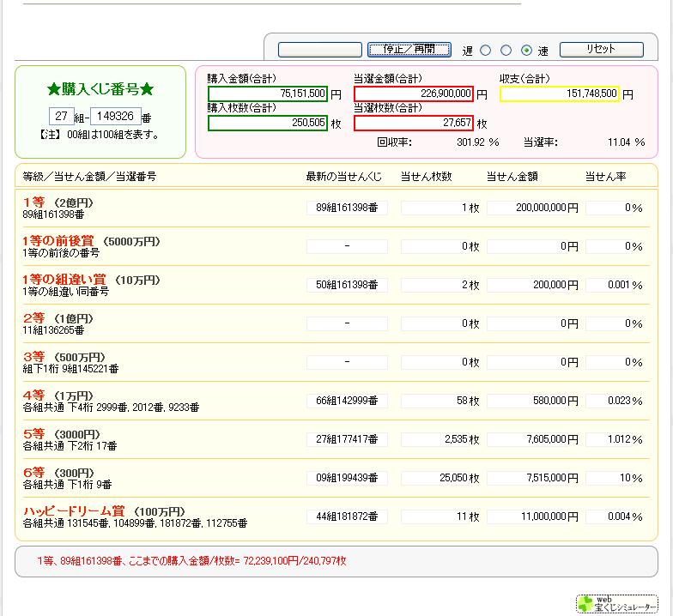Click the 6等 count 25,050枚
This screenshot has height=616, width=673.
(x=441, y=478)
